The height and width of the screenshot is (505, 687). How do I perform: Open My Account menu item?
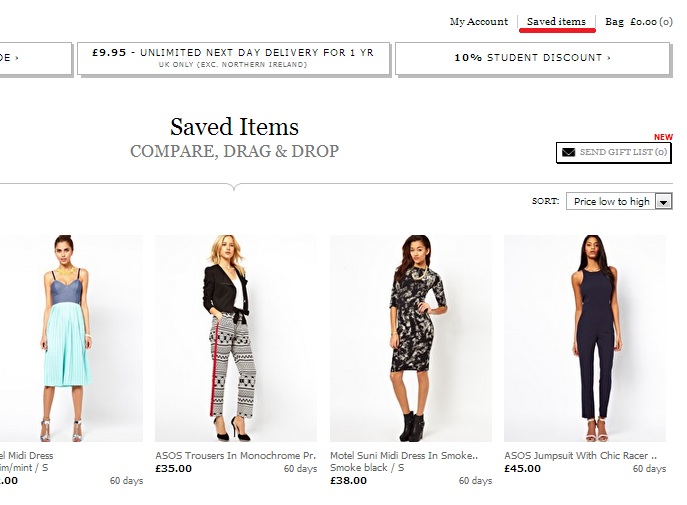point(479,21)
